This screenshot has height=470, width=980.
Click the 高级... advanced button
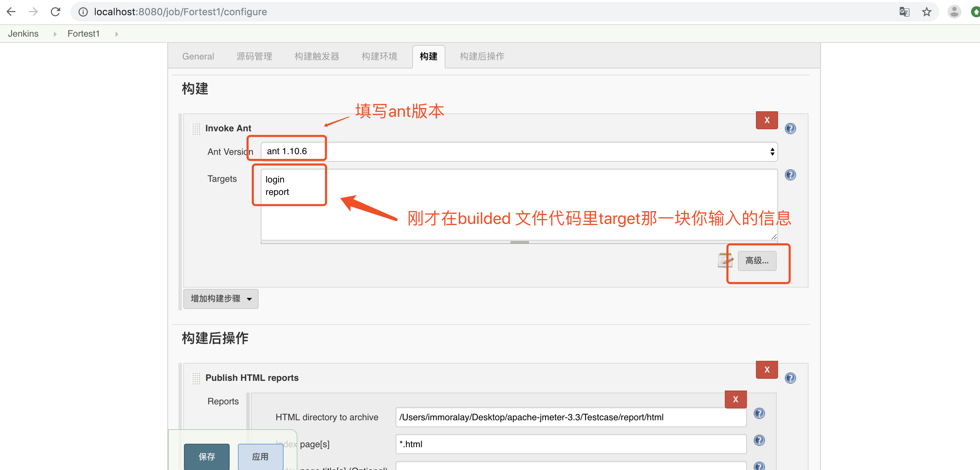[757, 261]
